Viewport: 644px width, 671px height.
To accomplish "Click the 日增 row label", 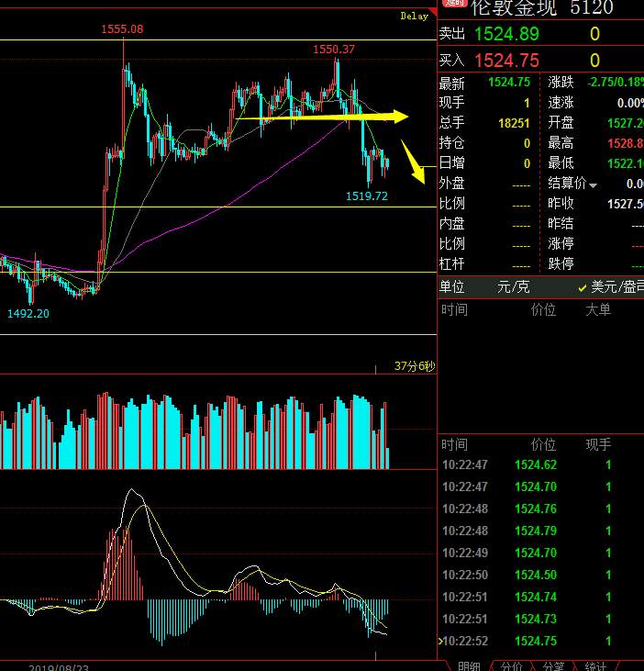I will (451, 163).
